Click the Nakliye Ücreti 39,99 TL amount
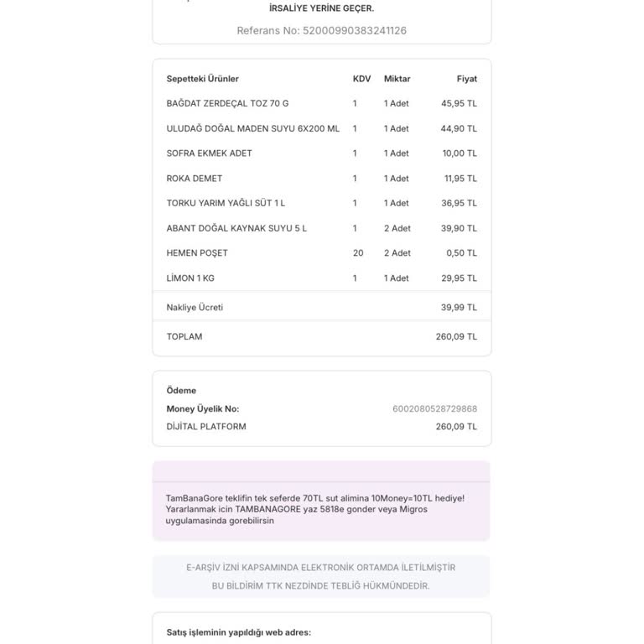Viewport: 644px width, 644px height. 459,307
